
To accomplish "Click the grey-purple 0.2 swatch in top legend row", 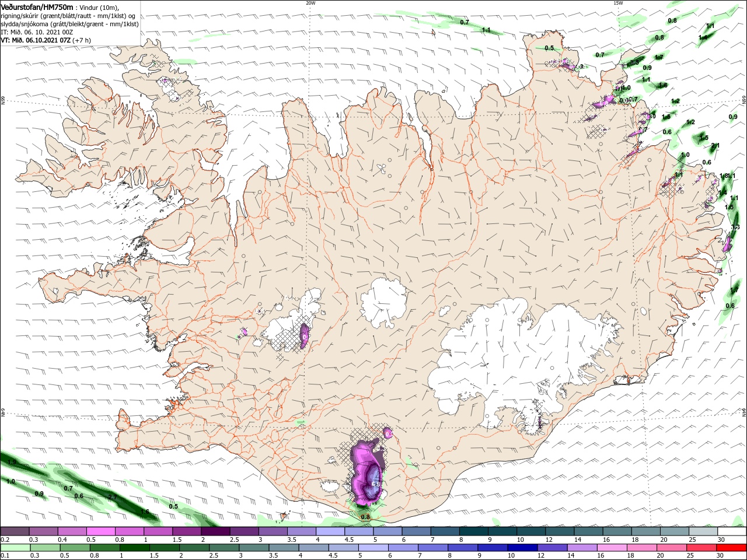I will pyautogui.click(x=15, y=531).
